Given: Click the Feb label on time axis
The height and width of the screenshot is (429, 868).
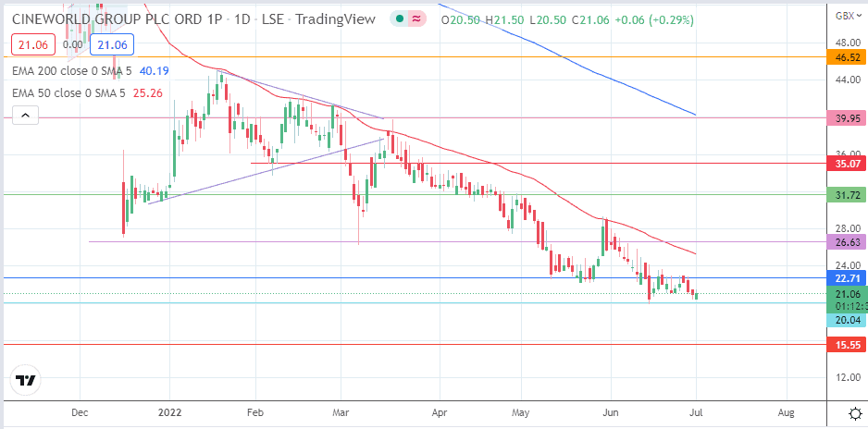Looking at the screenshot, I should (255, 412).
